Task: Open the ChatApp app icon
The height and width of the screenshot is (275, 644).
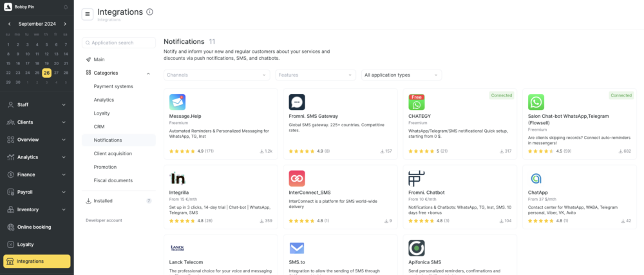Action: 536,178
